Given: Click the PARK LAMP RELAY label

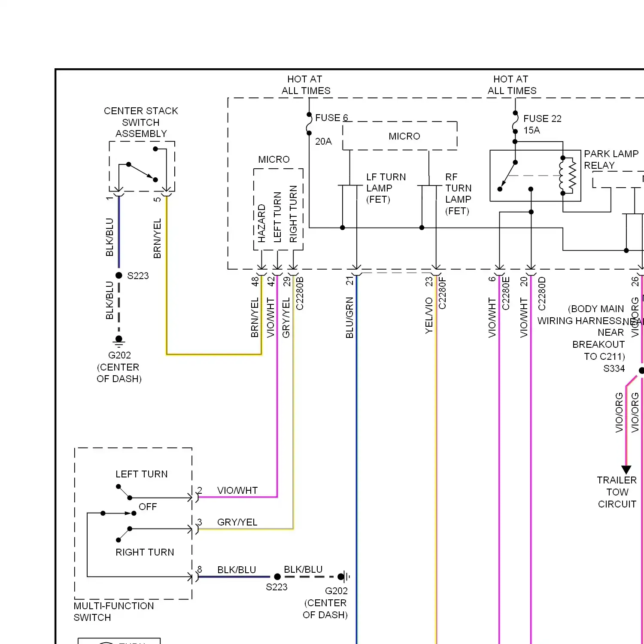Looking at the screenshot, I should pos(611,159).
